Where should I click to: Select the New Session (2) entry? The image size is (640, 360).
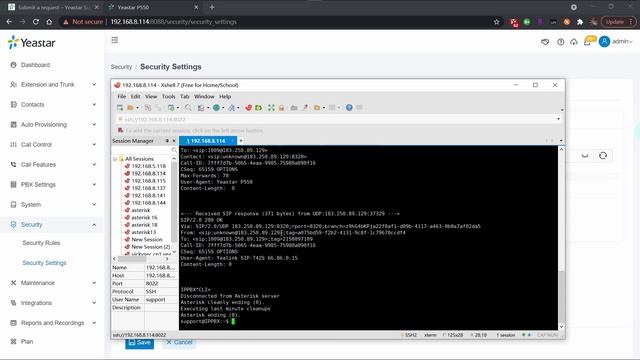pyautogui.click(x=151, y=247)
